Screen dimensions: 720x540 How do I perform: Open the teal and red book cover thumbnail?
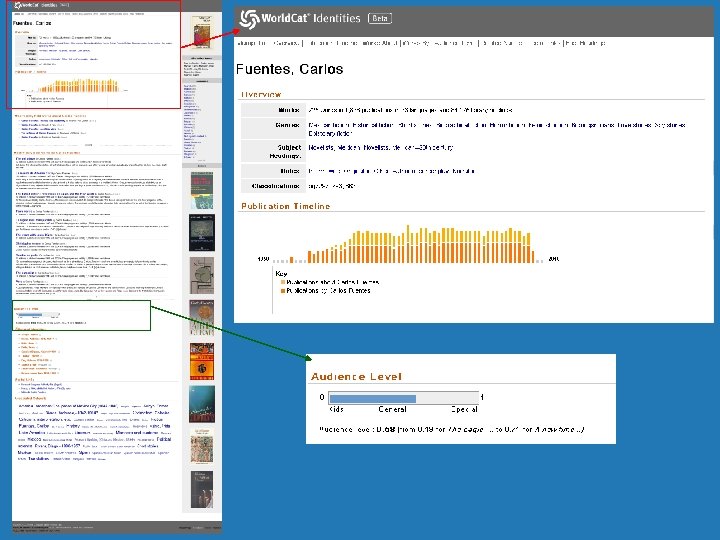tap(202, 191)
